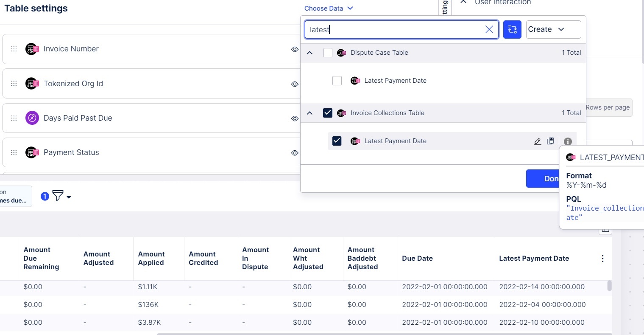The image size is (644, 335).
Task: Copy the Latest Payment Date field with the clipboard icon
Action: 550,141
